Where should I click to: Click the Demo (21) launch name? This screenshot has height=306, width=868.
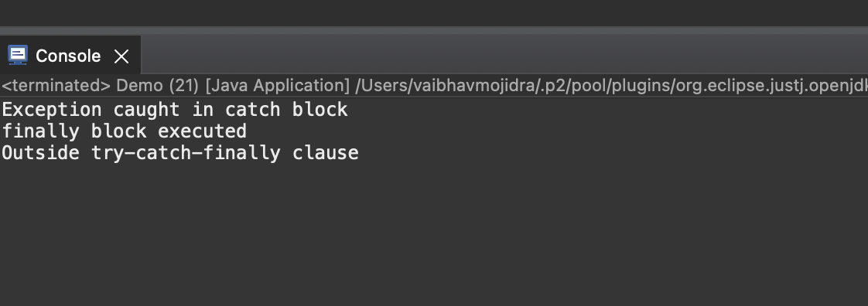coord(157,86)
